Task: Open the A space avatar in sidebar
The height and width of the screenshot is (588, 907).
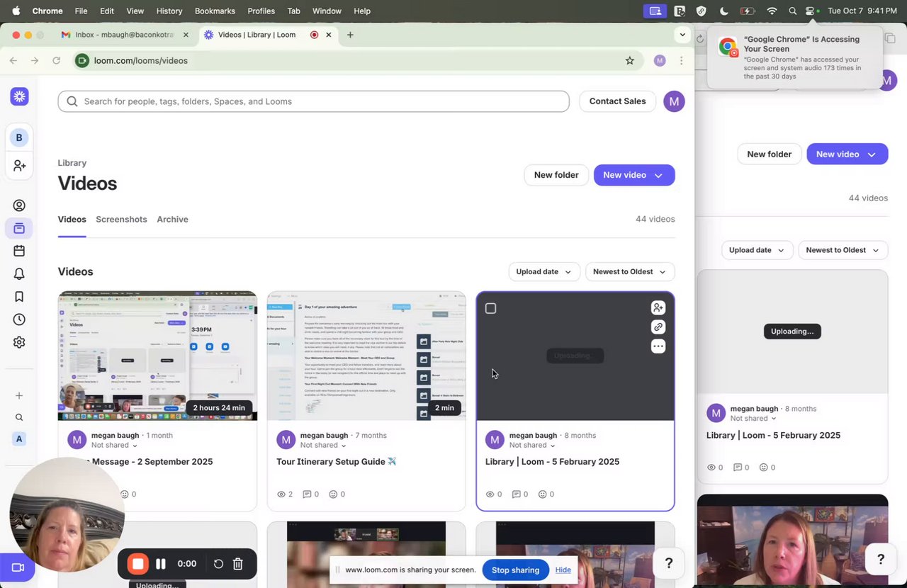Action: [x=19, y=439]
